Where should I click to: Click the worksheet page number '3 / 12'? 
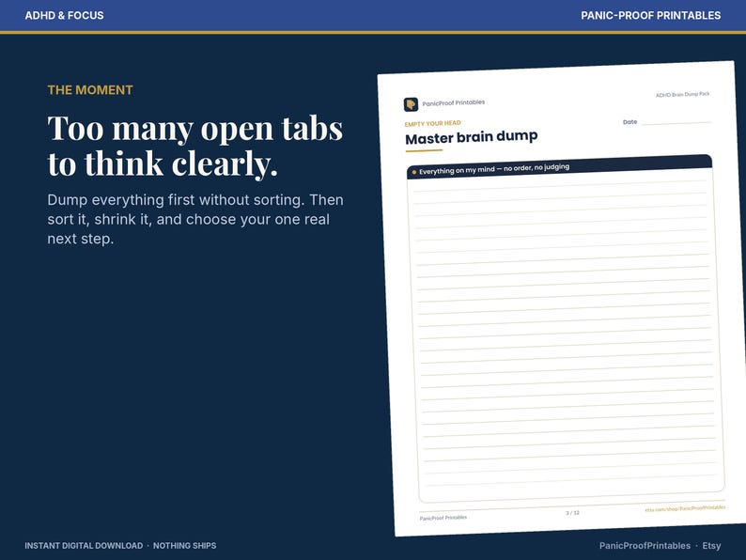[572, 513]
